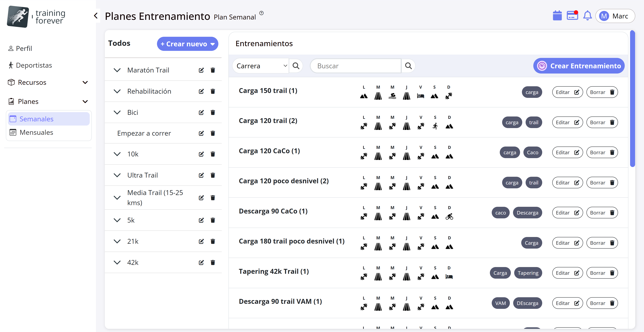644x332 pixels.
Task: Expand the 10k plan group
Action: (x=117, y=154)
